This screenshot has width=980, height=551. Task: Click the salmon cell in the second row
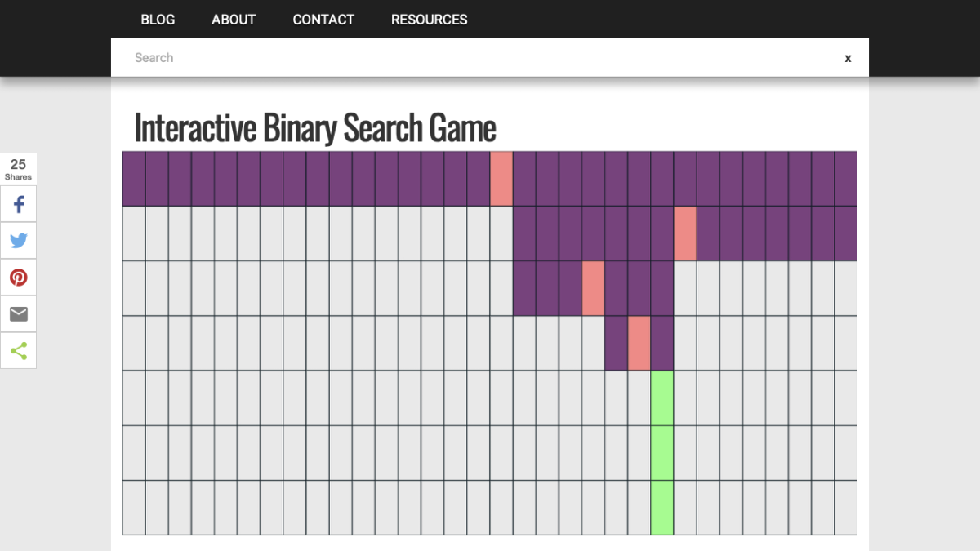[685, 233]
